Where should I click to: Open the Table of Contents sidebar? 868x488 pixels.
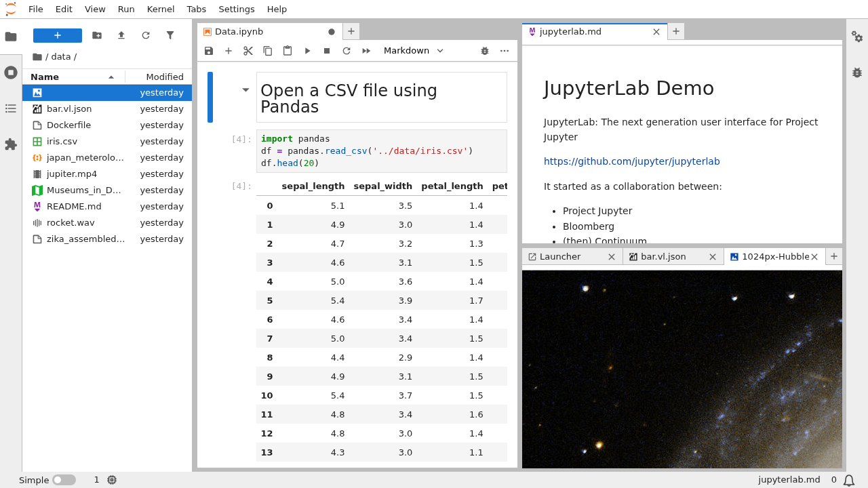coord(10,108)
